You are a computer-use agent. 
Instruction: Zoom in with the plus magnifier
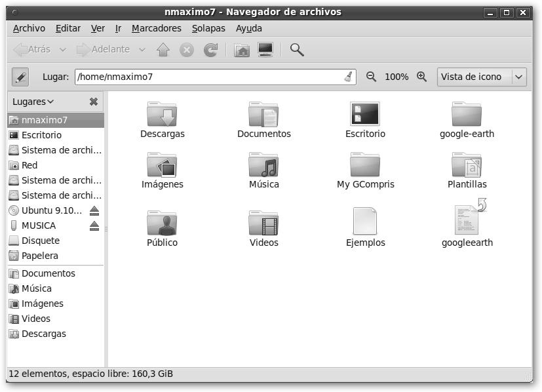coord(422,77)
